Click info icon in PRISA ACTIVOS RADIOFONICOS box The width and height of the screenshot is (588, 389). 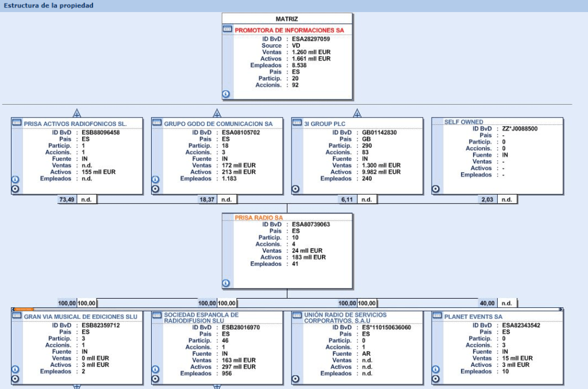coord(16,180)
